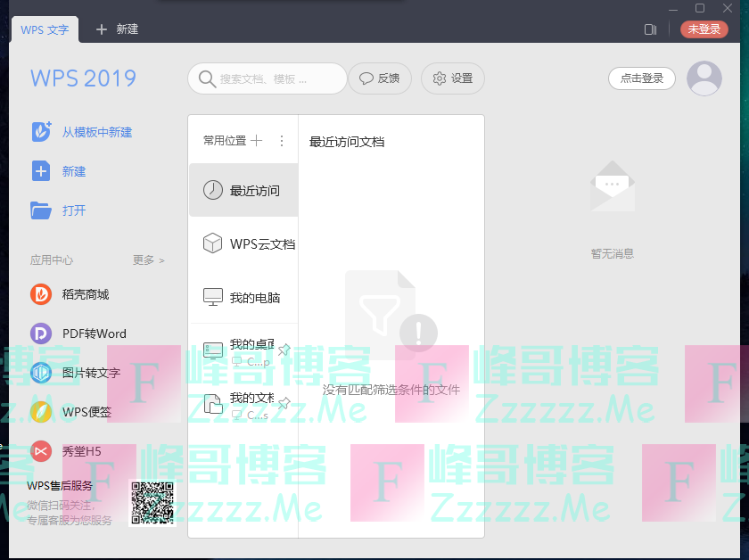Launch 秀堂H5 app

tap(41, 451)
